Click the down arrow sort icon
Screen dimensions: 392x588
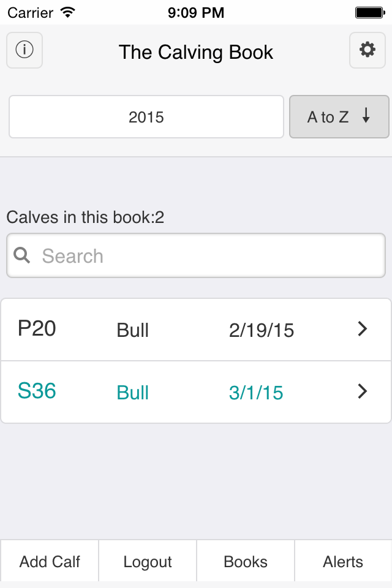(x=366, y=116)
